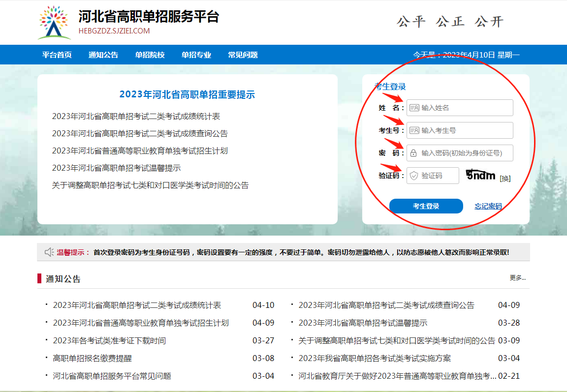The width and height of the screenshot is (567, 392).
Task: Click the lock icon in password field
Action: click(413, 153)
